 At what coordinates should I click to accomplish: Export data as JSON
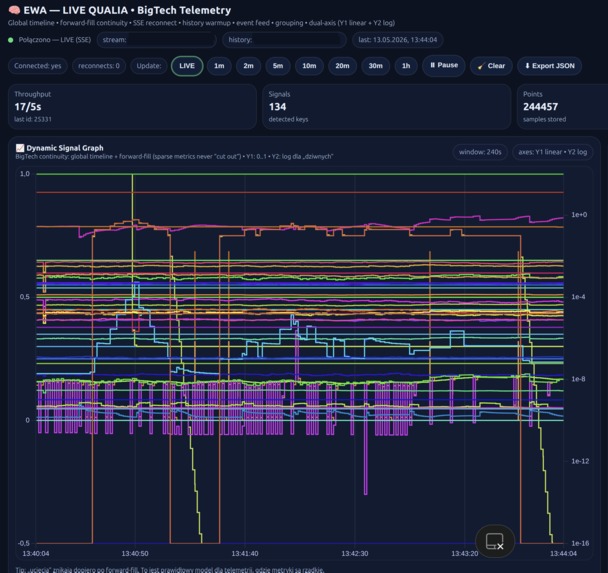(x=549, y=66)
